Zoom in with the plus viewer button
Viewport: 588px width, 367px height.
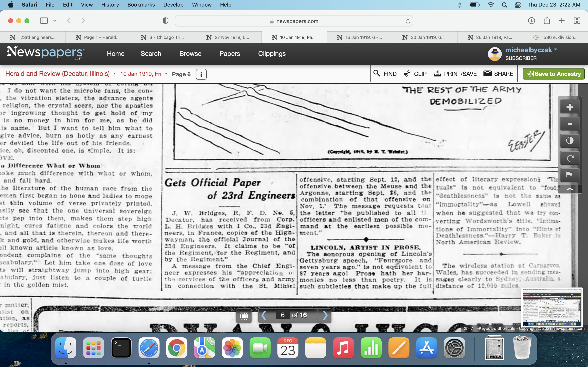pyautogui.click(x=570, y=107)
